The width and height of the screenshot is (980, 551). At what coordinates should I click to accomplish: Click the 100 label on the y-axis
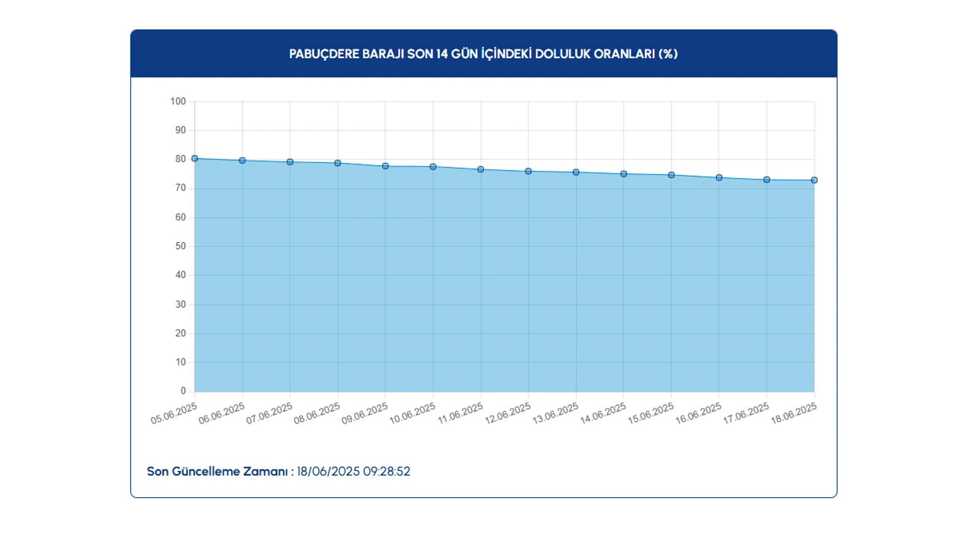[178, 102]
